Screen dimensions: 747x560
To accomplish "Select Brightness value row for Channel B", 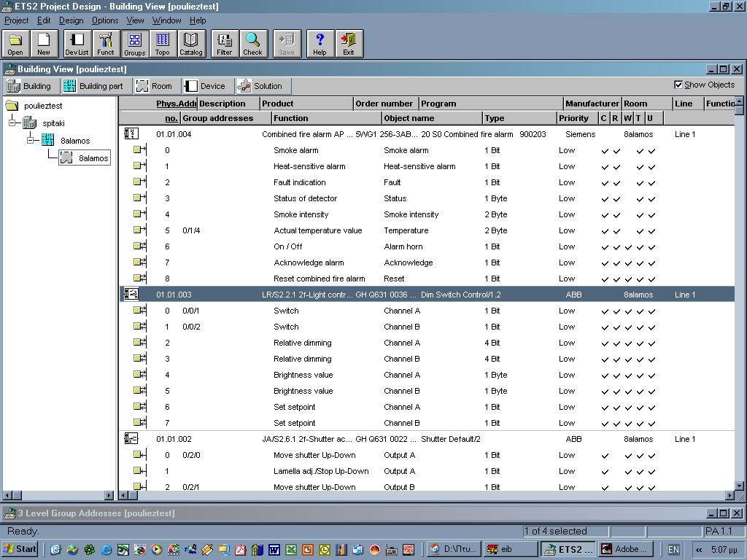I will (426, 391).
